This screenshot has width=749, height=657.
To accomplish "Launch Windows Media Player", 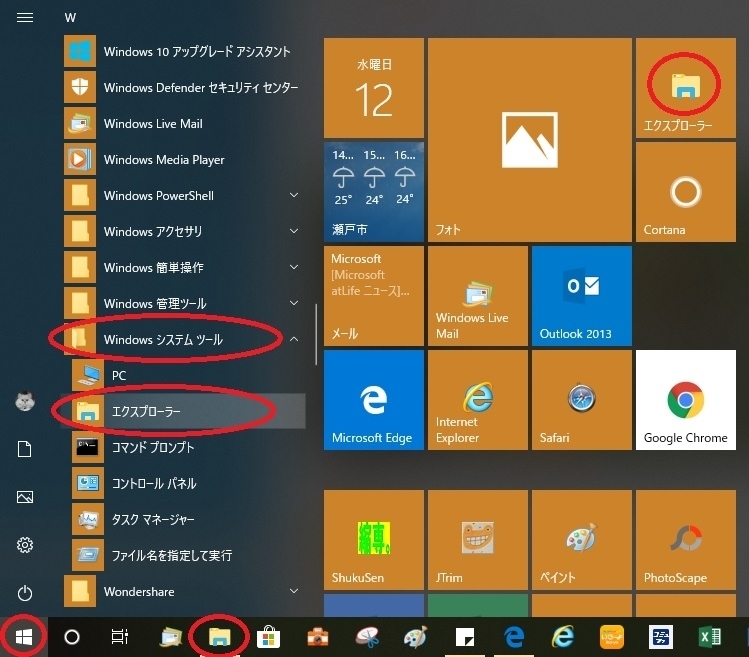I will coord(184,160).
